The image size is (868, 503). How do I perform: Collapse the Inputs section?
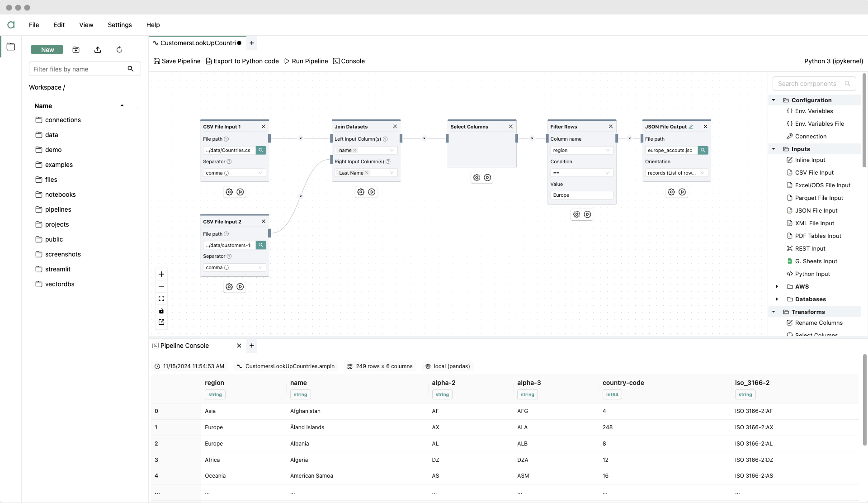click(x=774, y=149)
